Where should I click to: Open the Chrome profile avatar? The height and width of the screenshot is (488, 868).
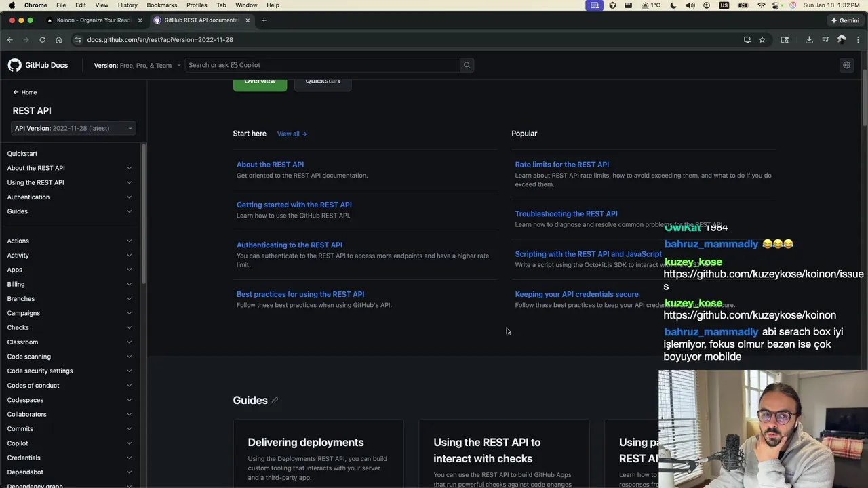pos(842,40)
